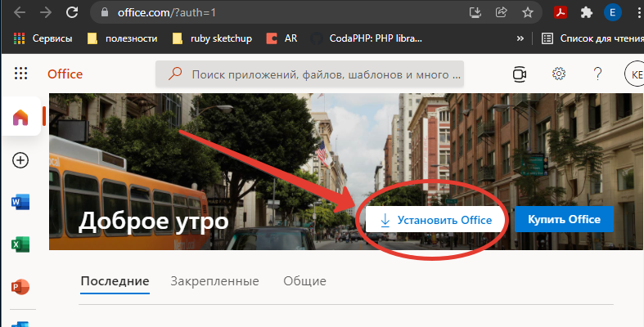Open PowerPoint from the sidebar
644x327 pixels.
20,287
